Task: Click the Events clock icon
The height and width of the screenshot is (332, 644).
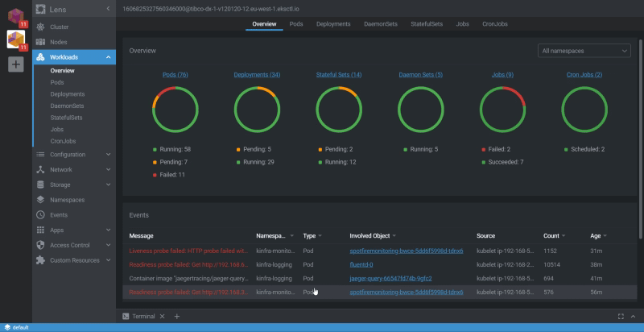Action: (x=40, y=215)
